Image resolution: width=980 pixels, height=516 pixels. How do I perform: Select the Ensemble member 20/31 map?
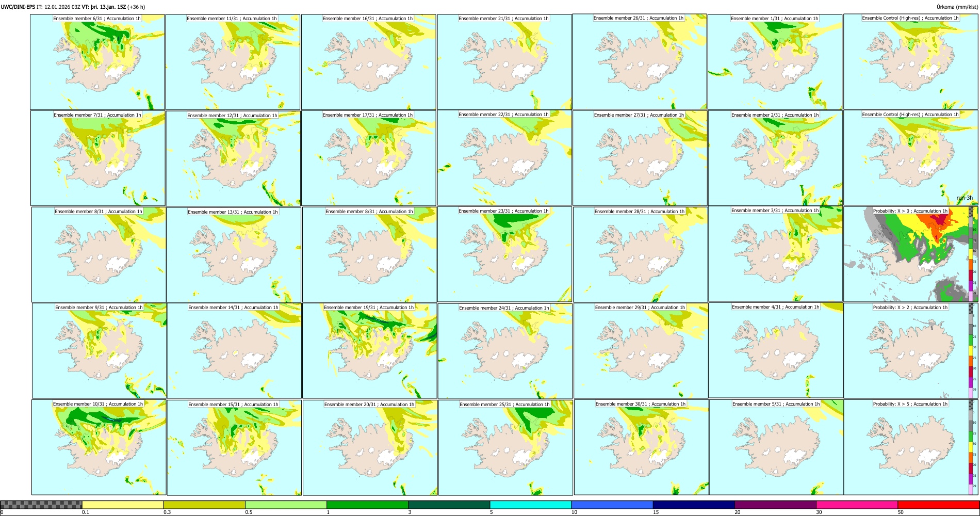coord(370,447)
